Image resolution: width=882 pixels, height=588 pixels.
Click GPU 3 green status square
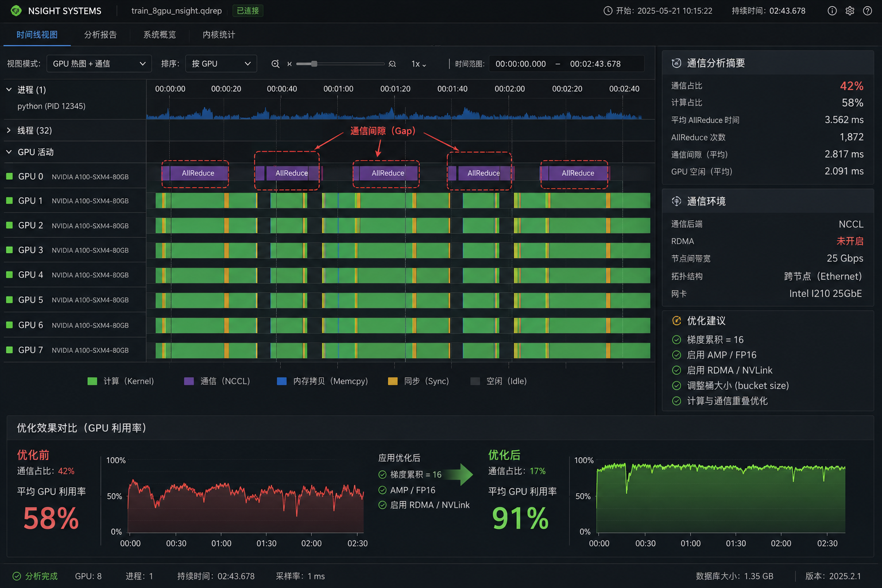coord(9,250)
